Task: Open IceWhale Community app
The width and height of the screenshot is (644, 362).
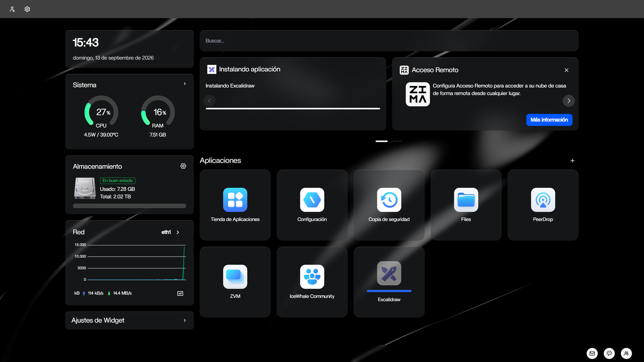Action: click(312, 282)
